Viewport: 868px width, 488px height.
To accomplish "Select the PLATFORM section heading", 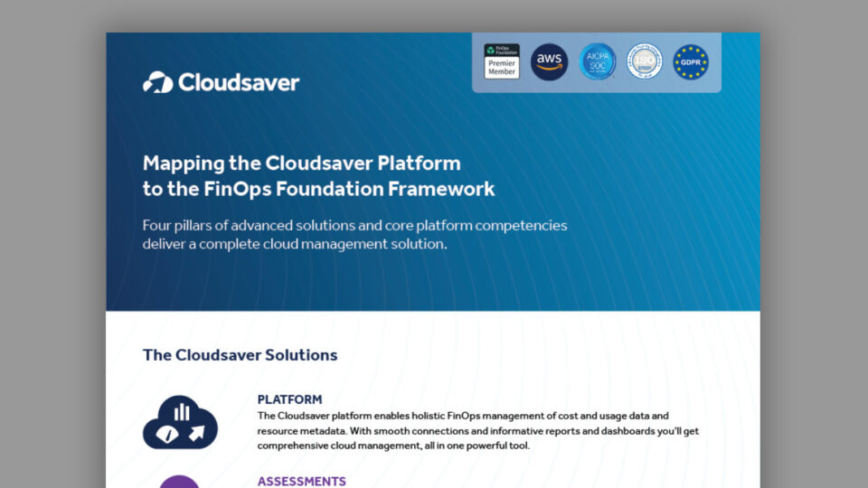I will (289, 399).
